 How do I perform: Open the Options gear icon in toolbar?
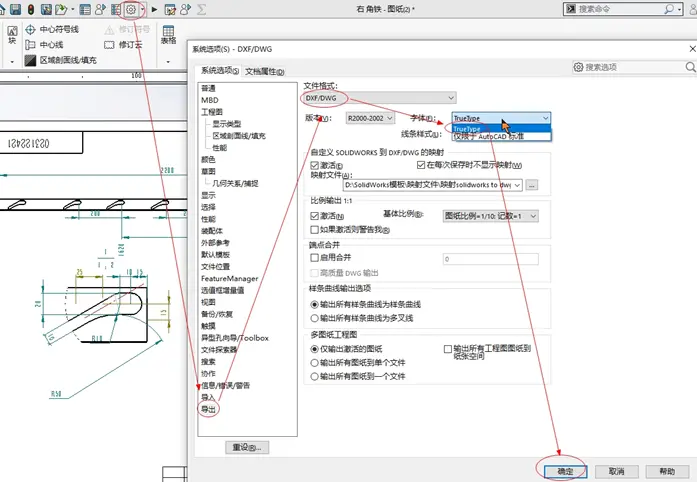tap(131, 9)
